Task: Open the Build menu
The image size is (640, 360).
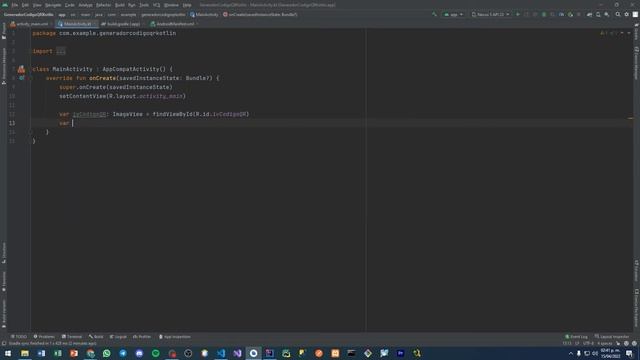Action: tap(120, 5)
